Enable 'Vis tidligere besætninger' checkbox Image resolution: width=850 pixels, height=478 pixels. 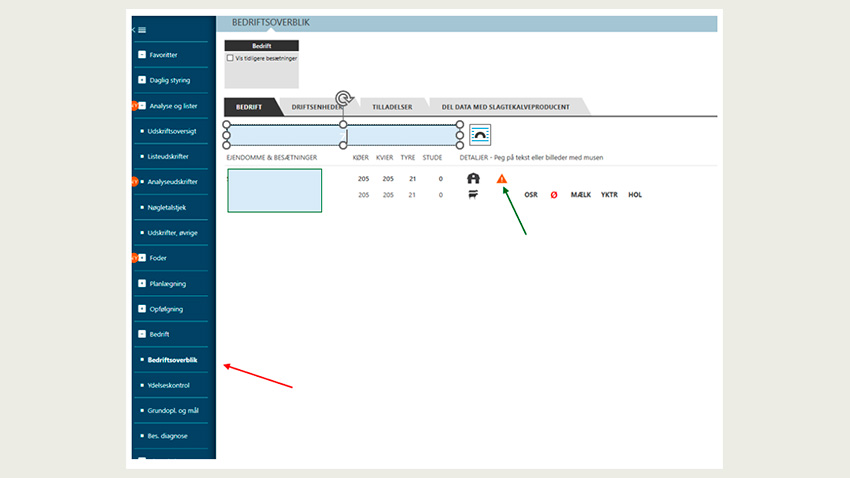point(231,58)
